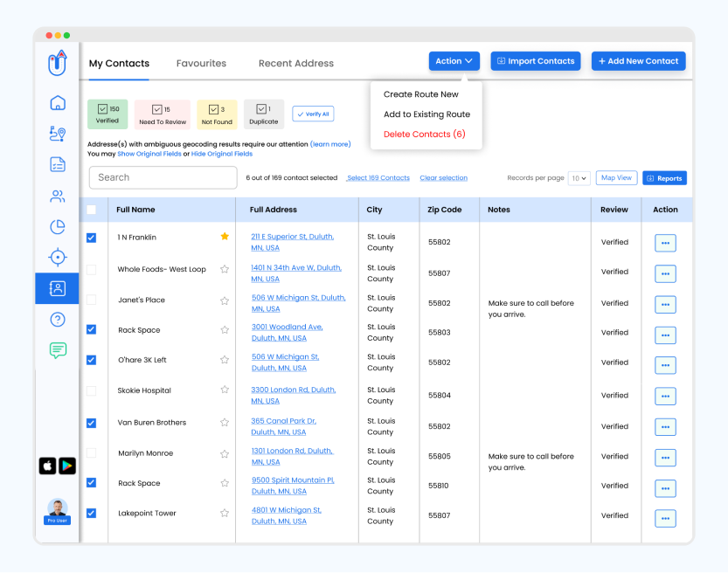Open the crosshair tracking icon in sidebar

58,257
